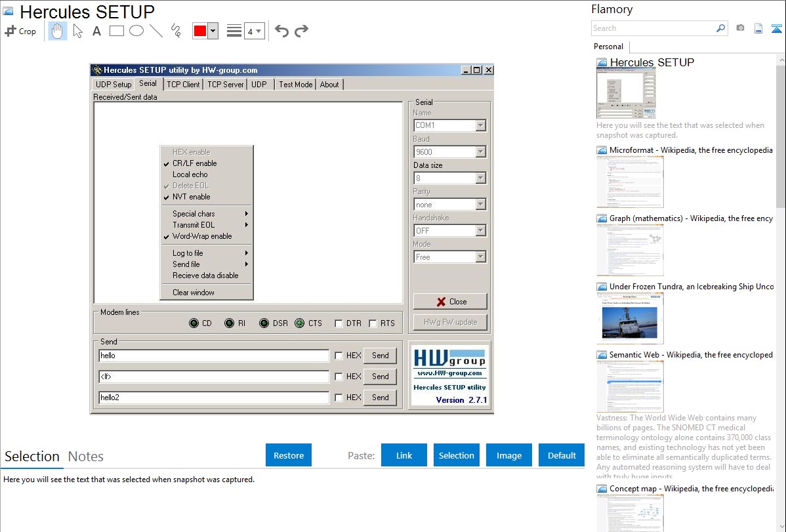Choose the arrow pointer tool
The height and width of the screenshot is (532, 786).
tap(77, 31)
